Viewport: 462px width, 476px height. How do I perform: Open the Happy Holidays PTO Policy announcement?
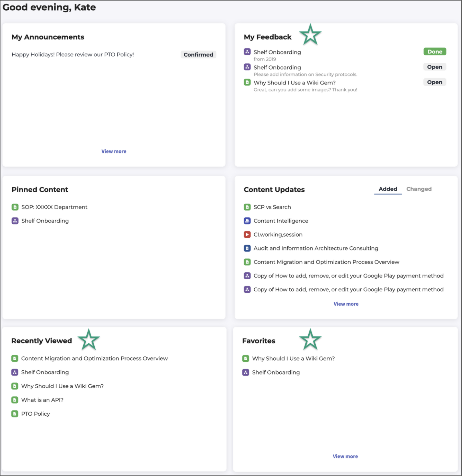pyautogui.click(x=73, y=55)
